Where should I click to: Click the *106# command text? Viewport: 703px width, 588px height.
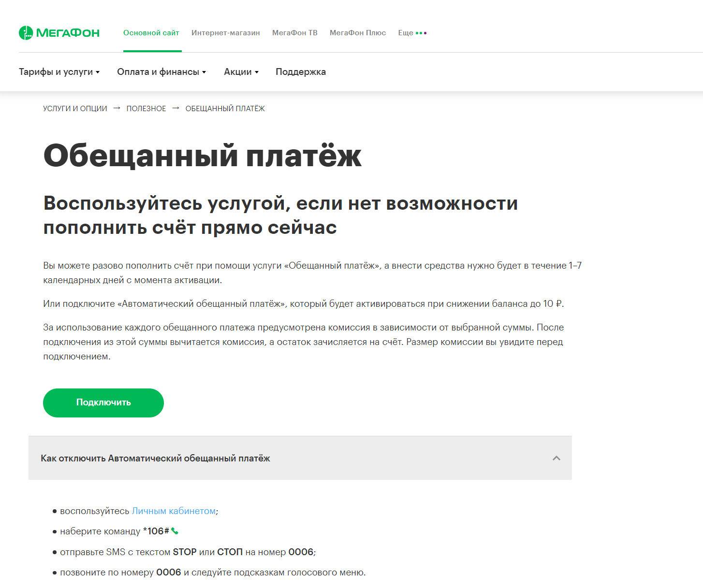click(156, 531)
